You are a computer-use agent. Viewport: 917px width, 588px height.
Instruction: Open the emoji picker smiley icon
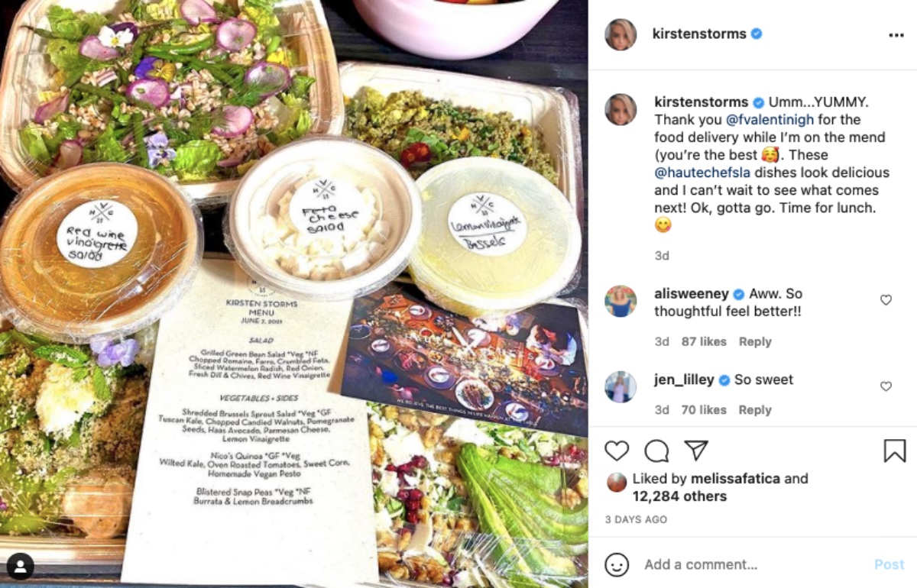(x=617, y=564)
